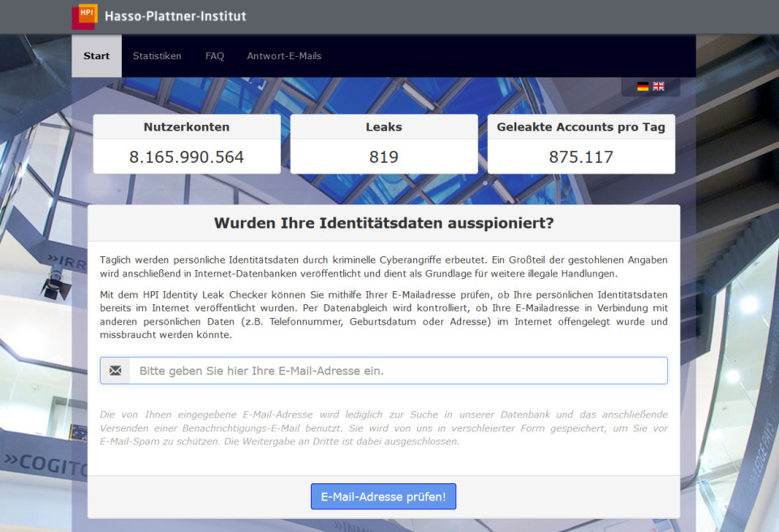
Task: Select the Nutzerkonten card header
Action: tap(187, 127)
